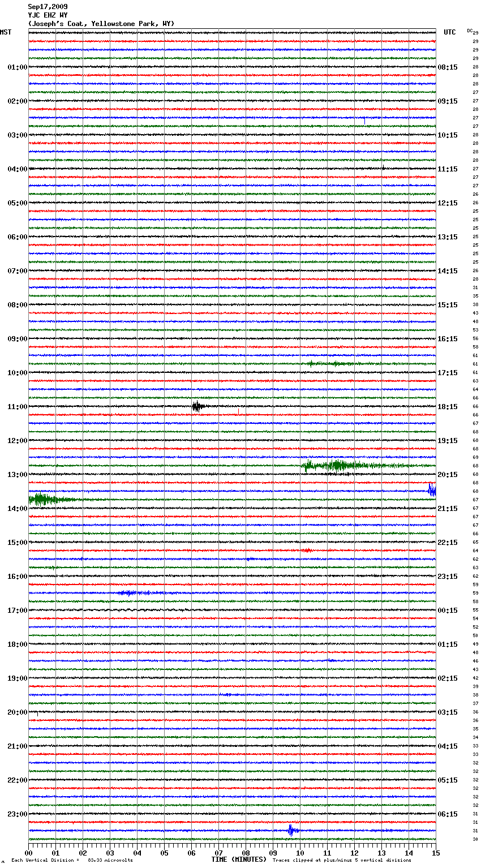
Task: Click the '10:00' MST time label
Action: tap(17, 373)
